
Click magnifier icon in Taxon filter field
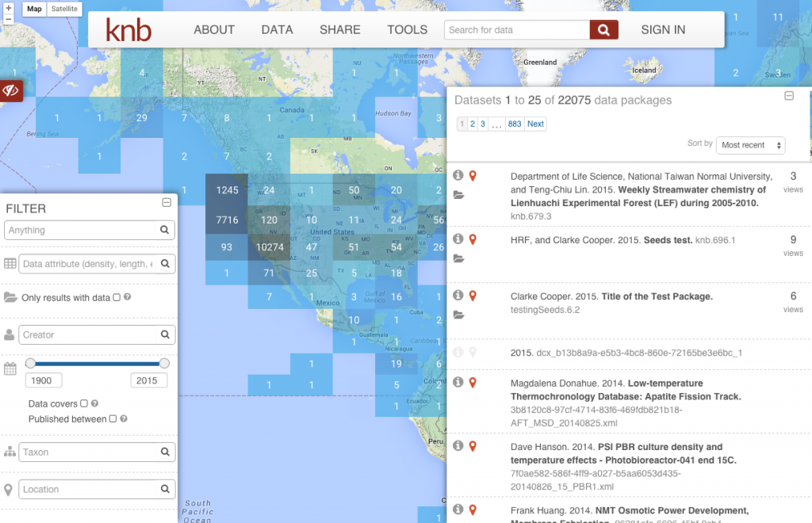pos(164,452)
